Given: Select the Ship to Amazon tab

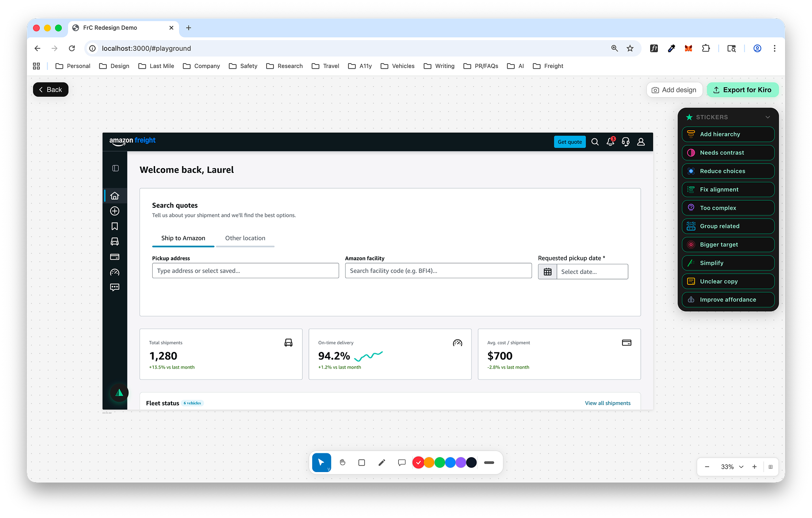Looking at the screenshot, I should (x=183, y=238).
